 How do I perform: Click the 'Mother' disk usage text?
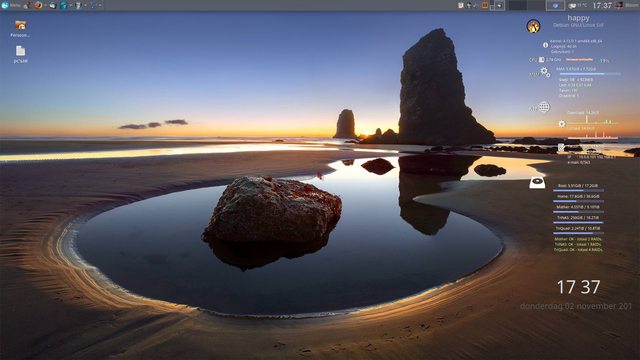point(578,207)
